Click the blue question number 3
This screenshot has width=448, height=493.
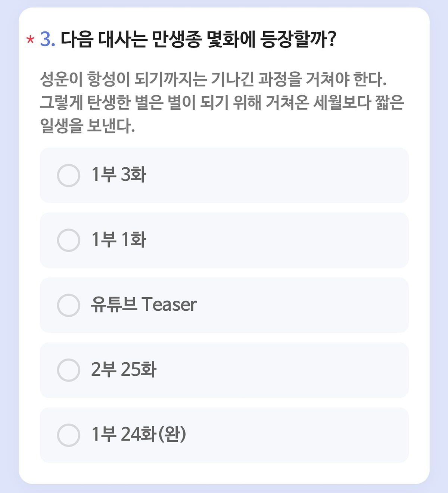click(x=47, y=39)
